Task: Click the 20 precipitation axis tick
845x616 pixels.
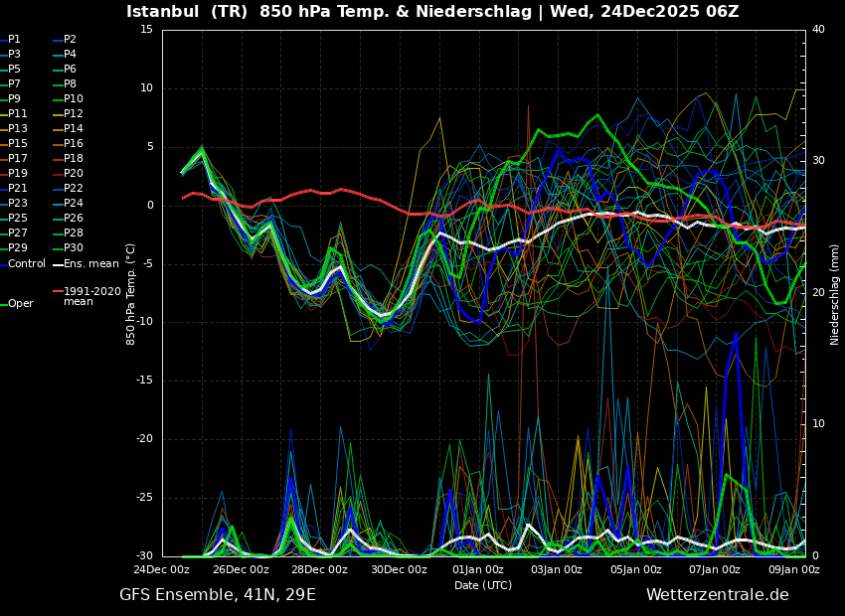Action: (818, 292)
